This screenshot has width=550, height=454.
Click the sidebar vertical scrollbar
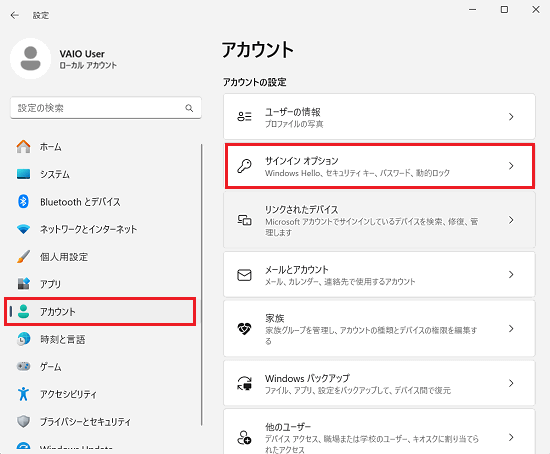(x=202, y=284)
